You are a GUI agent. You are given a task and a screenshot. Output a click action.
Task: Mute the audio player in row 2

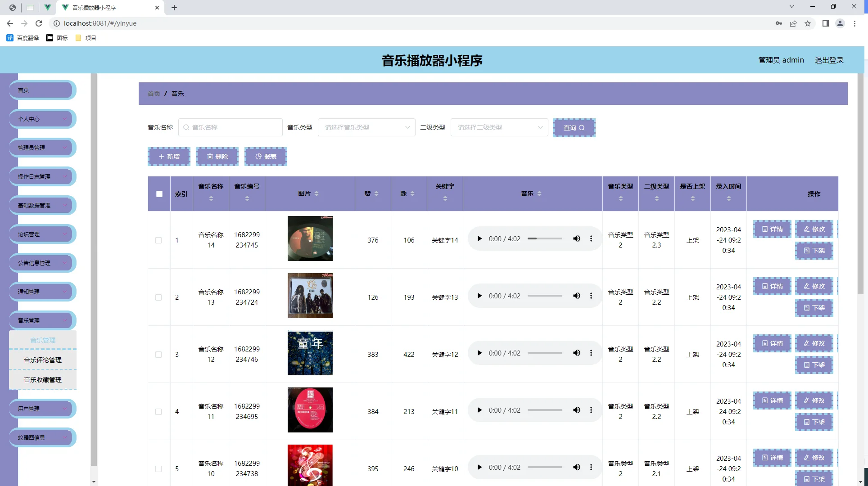tap(577, 296)
